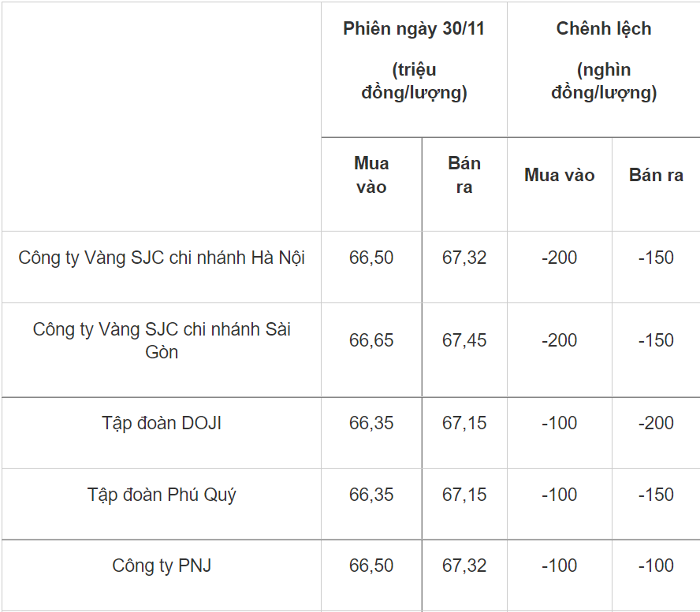The height and width of the screenshot is (612, 700).
Task: Select SJC Sài Gòn sell price 67,45
Action: 464,340
